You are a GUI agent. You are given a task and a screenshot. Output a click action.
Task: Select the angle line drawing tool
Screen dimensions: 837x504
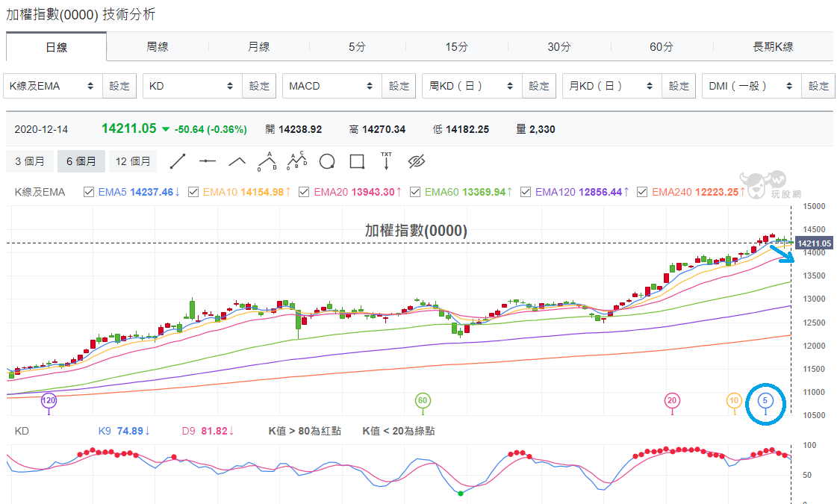pyautogui.click(x=237, y=161)
